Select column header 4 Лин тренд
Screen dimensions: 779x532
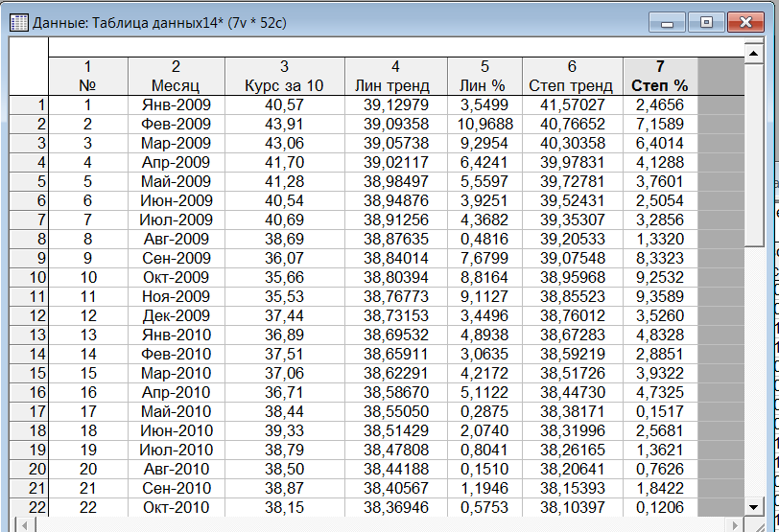396,76
